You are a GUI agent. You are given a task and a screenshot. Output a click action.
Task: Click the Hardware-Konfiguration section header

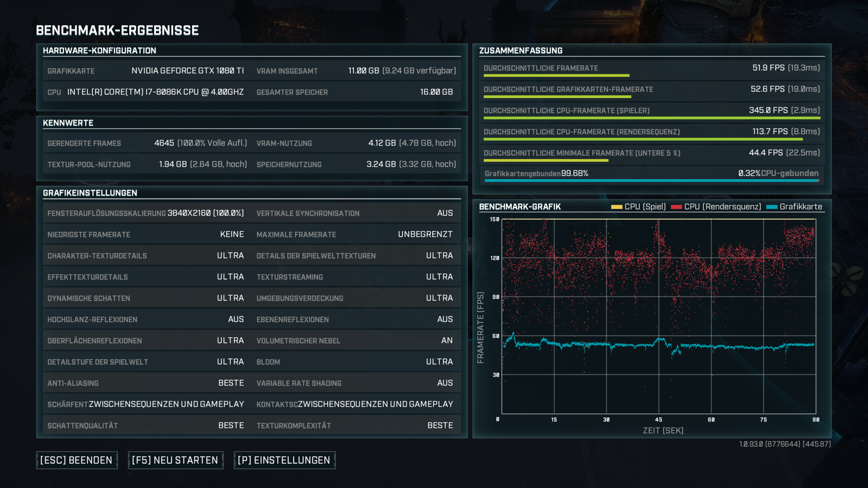pyautogui.click(x=99, y=51)
